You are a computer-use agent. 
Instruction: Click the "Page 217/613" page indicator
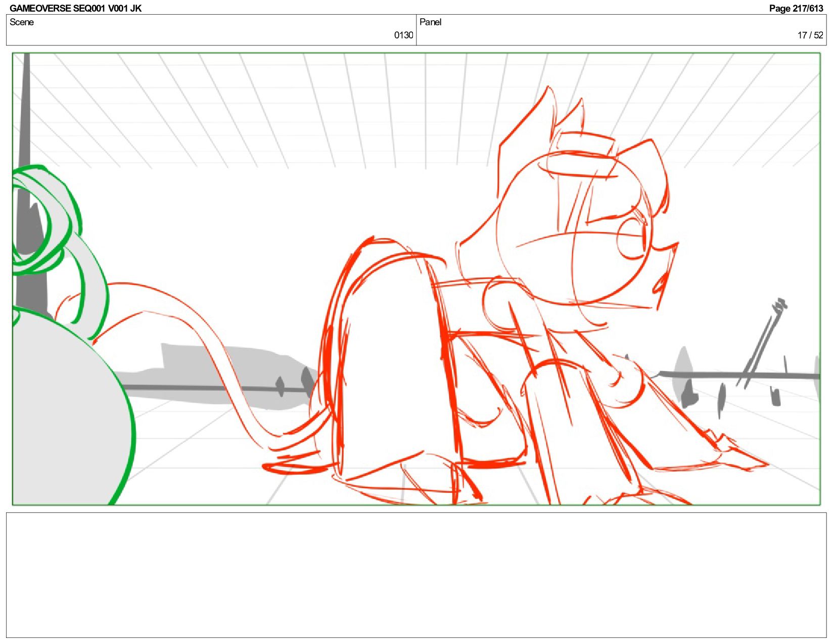click(796, 8)
